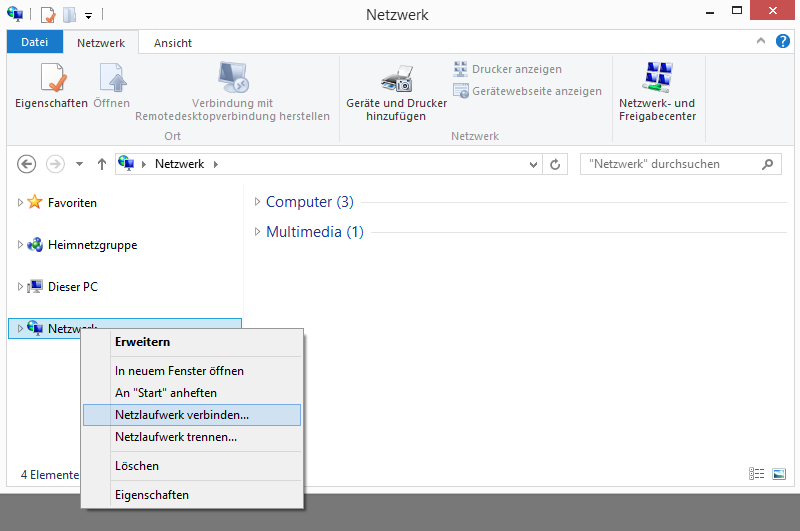Image resolution: width=800 pixels, height=531 pixels.
Task: Expand the Multimedia (1) group
Action: (257, 232)
